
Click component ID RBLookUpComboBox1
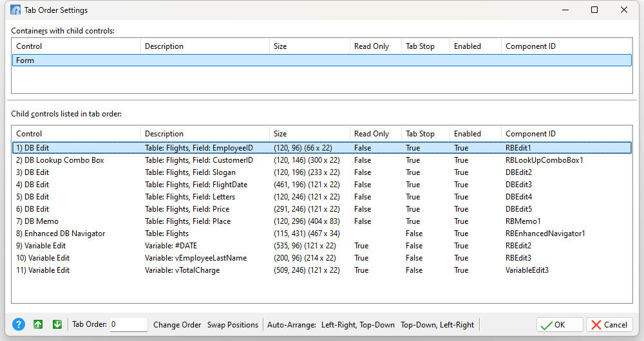click(544, 160)
